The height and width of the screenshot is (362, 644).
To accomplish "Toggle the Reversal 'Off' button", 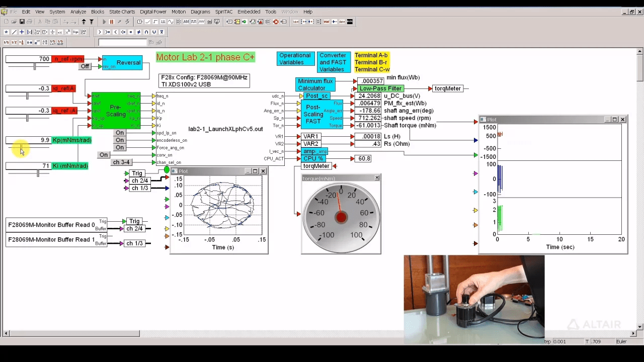I will [x=85, y=66].
